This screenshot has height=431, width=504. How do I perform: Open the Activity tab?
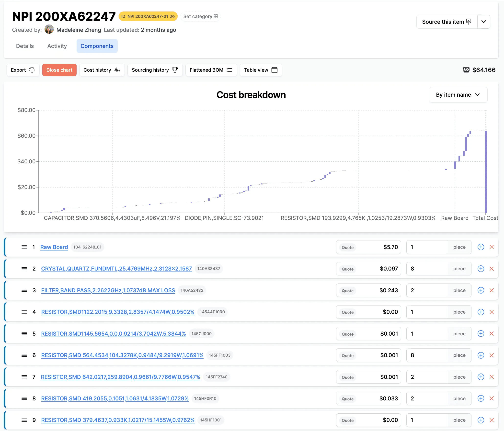[x=57, y=46]
